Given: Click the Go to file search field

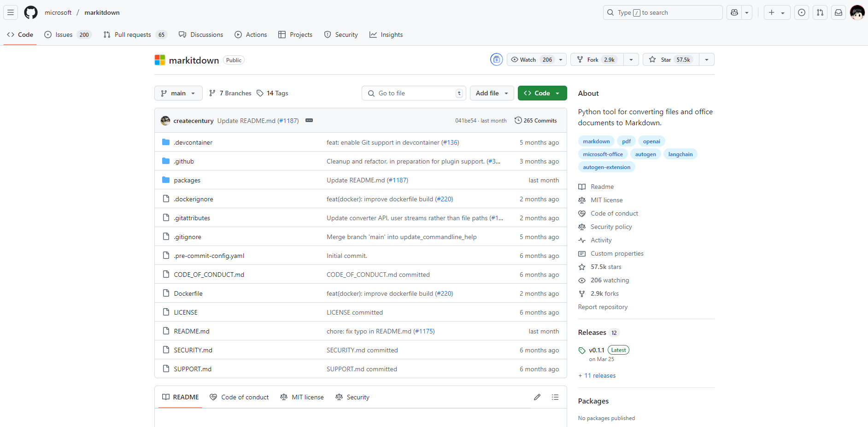Looking at the screenshot, I should (x=414, y=93).
